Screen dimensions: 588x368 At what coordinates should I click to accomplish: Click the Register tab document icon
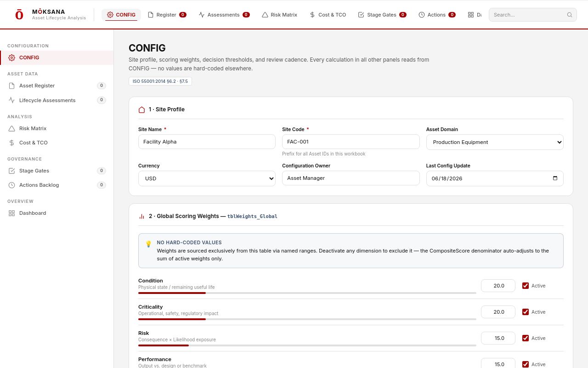151,15
